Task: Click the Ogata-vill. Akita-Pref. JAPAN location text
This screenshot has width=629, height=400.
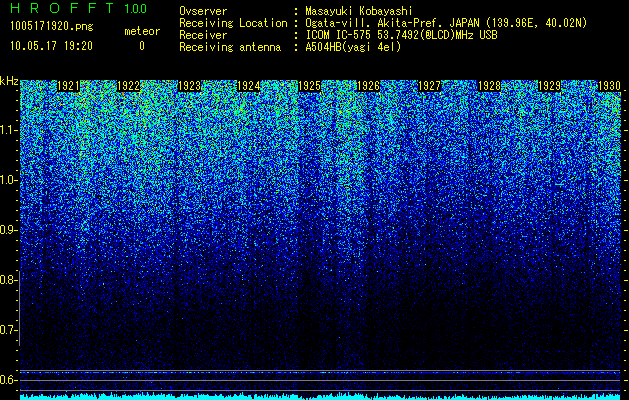Action: click(446, 23)
